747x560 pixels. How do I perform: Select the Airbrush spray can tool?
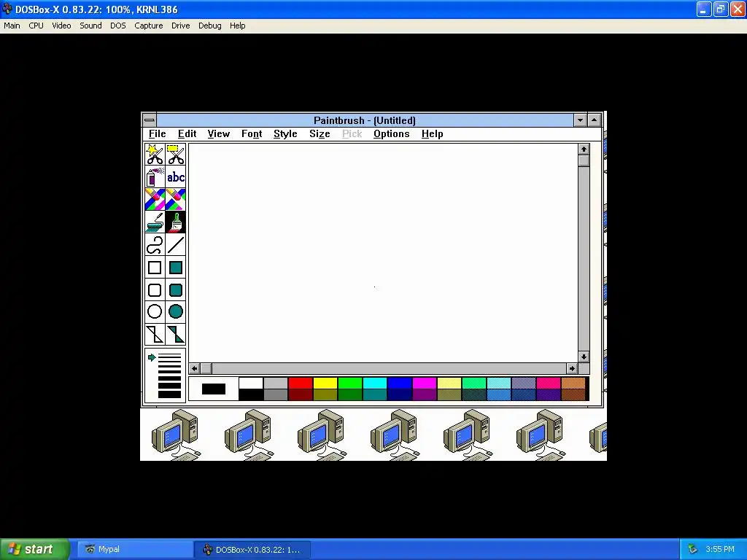point(155,177)
